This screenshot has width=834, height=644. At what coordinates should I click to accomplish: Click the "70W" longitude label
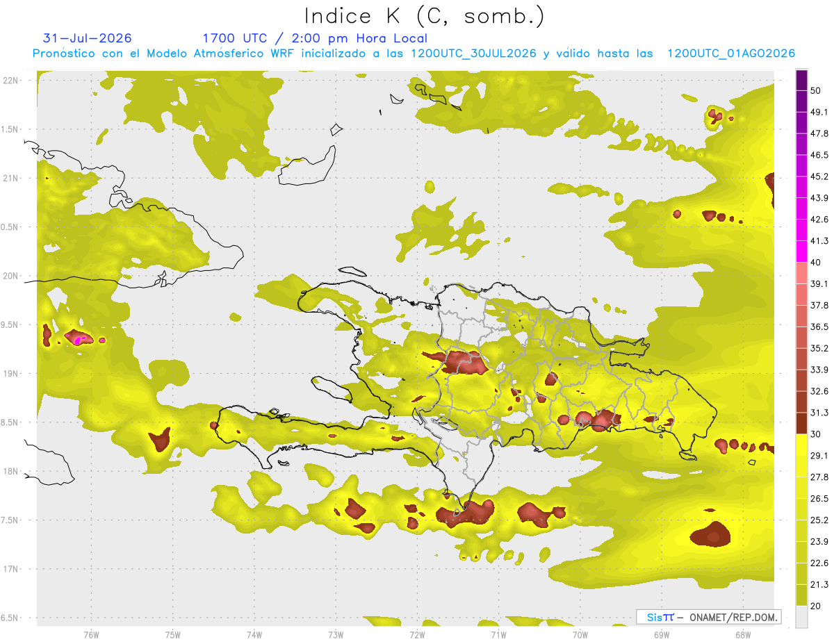click(580, 634)
